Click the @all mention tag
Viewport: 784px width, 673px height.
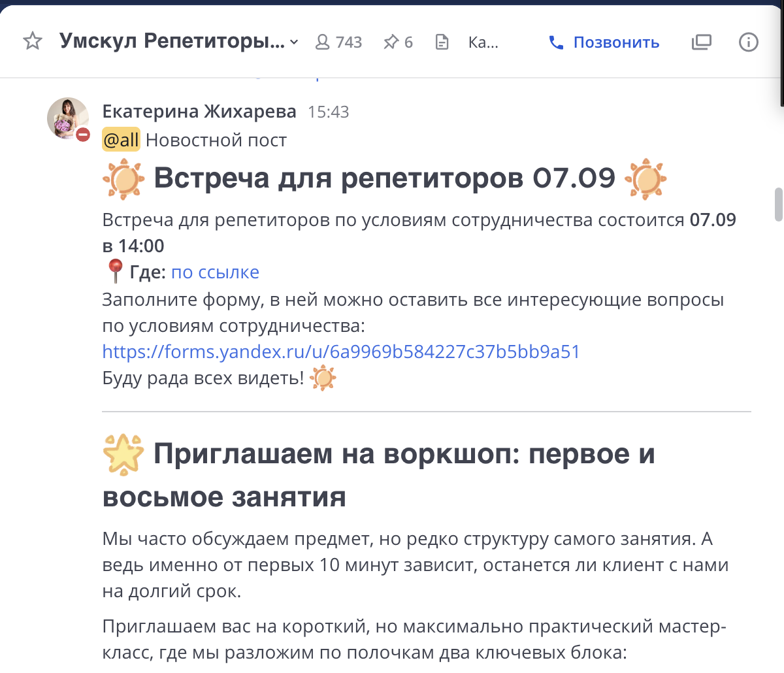click(x=121, y=140)
